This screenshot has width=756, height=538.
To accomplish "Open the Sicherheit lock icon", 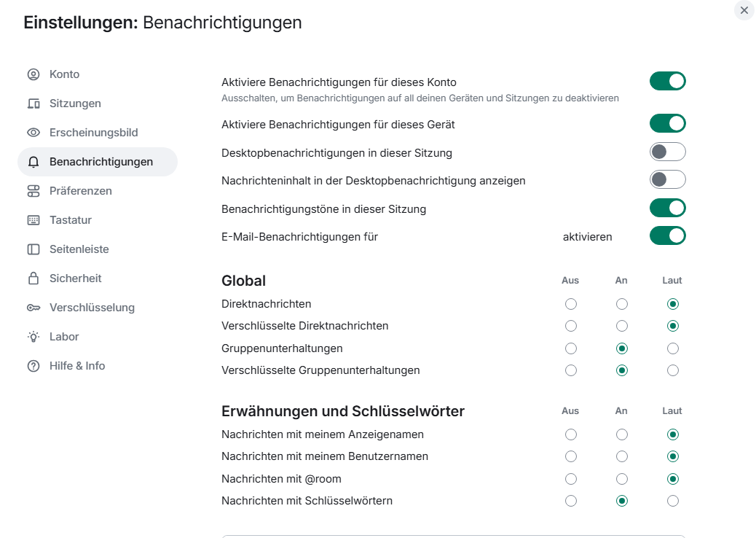I will (34, 278).
